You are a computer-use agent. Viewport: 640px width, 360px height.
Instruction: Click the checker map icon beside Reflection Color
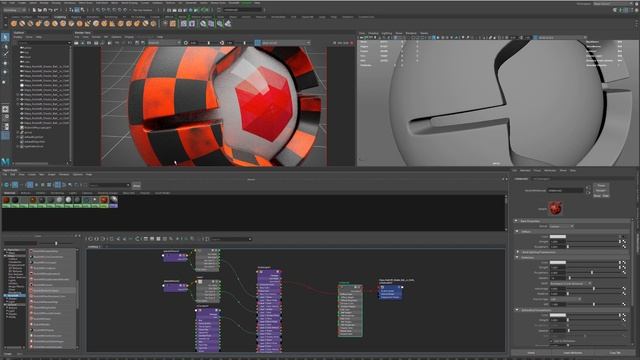(624, 262)
